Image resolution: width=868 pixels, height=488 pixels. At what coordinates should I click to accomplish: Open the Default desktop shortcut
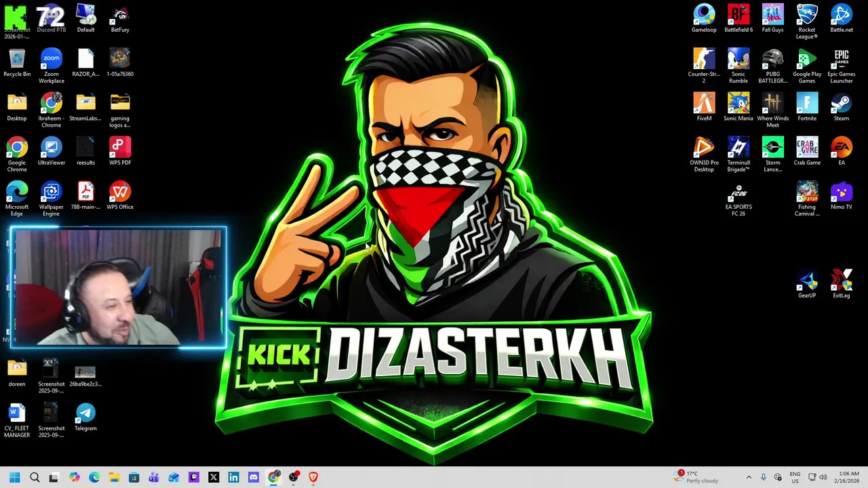(85, 19)
